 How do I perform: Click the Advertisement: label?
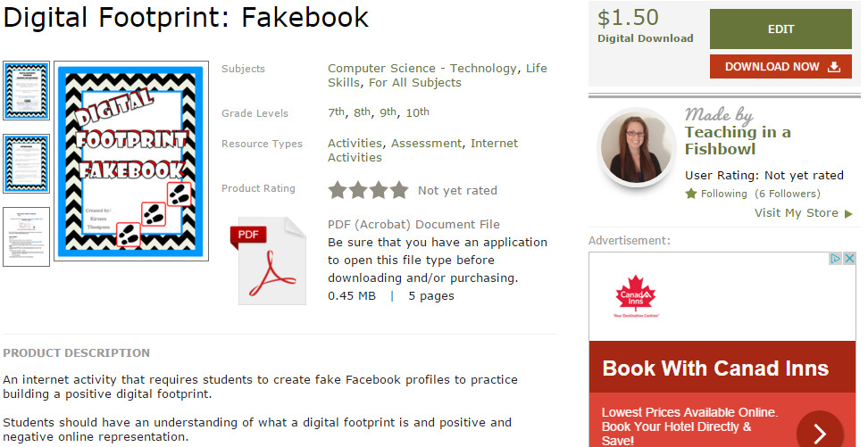point(630,241)
